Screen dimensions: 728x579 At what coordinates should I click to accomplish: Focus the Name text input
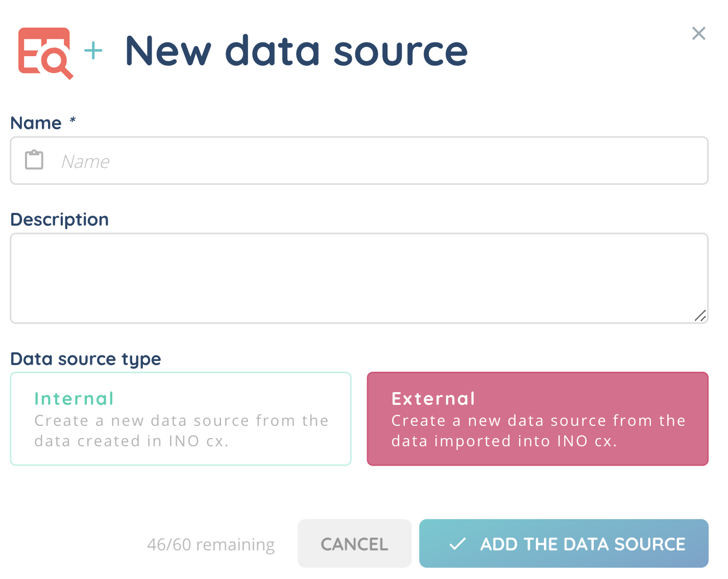(378, 161)
